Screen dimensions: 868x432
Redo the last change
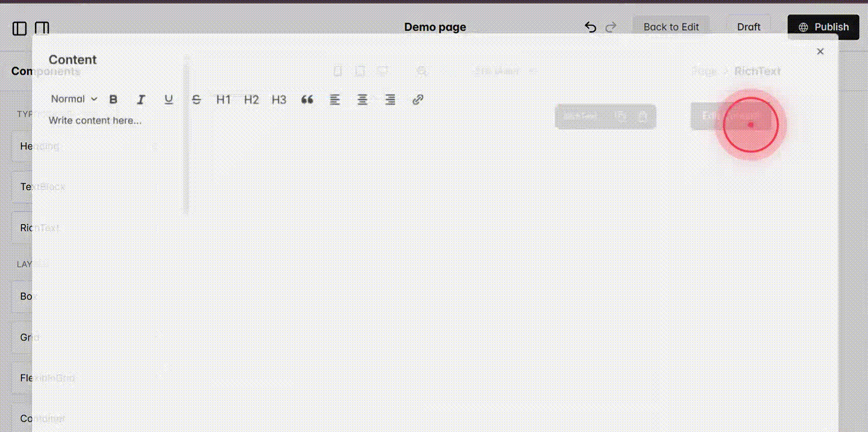pos(611,27)
